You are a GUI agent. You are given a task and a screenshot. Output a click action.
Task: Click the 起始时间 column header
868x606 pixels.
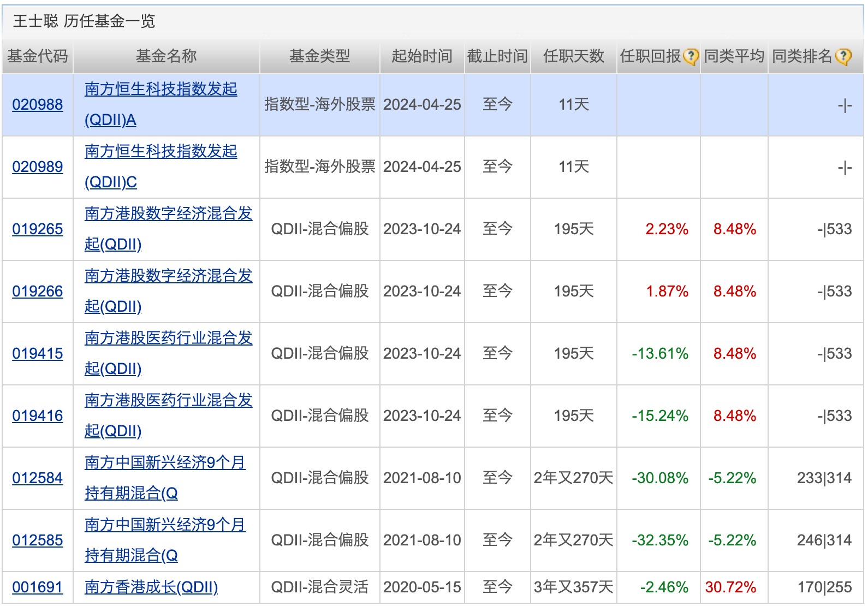(422, 56)
